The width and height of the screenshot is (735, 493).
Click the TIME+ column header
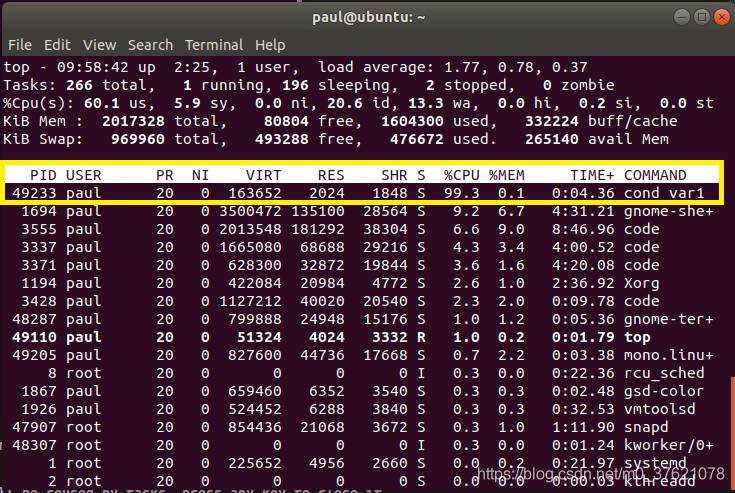pos(592,175)
